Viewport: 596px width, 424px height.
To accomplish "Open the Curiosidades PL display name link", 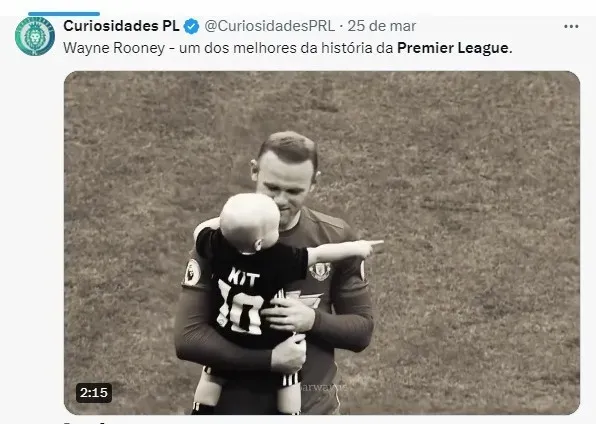I will (x=121, y=26).
